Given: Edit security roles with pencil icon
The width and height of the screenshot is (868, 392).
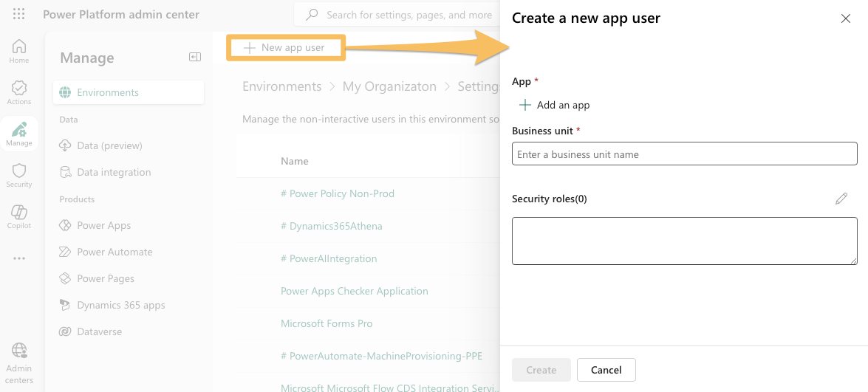Looking at the screenshot, I should coord(841,199).
